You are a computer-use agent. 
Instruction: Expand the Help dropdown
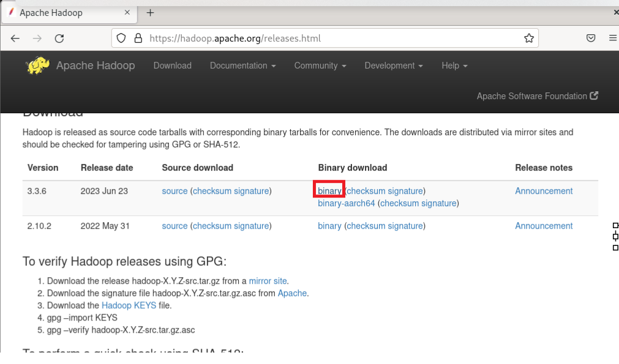[x=454, y=65]
